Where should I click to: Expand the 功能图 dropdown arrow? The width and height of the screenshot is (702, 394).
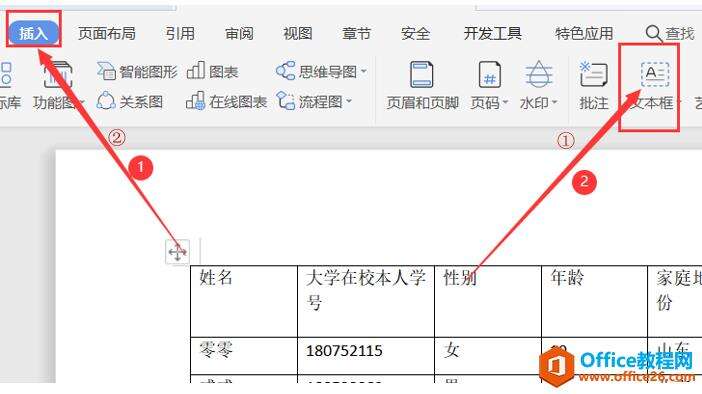click(x=81, y=103)
